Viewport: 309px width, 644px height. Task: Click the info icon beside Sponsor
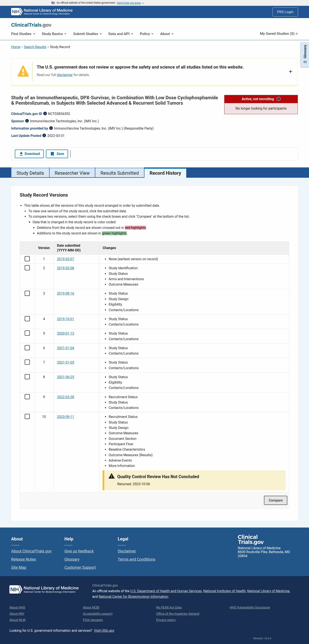pos(27,121)
